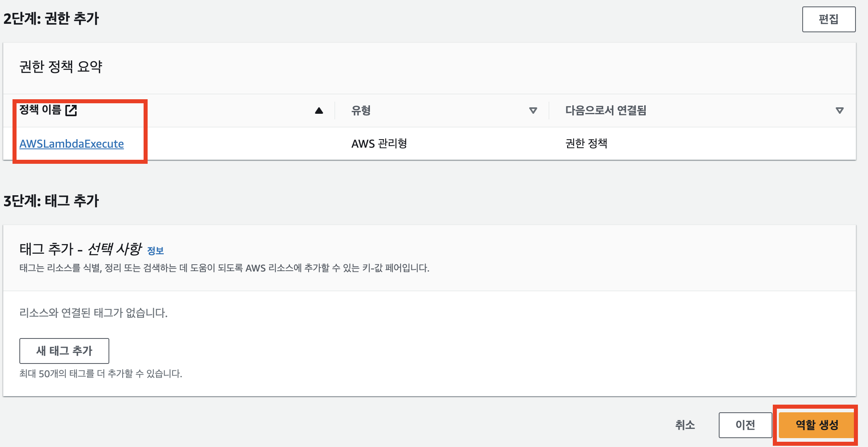Click the 다음으로서 연결됨 header label
This screenshot has width=868, height=447.
(605, 111)
